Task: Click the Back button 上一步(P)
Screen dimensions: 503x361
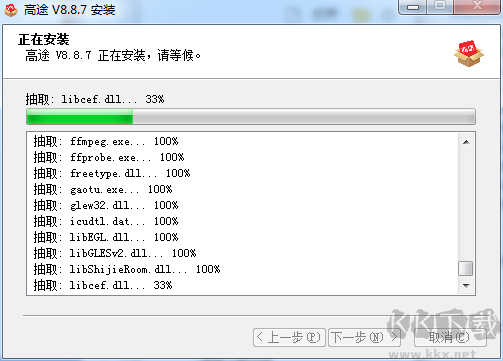Action: pos(289,337)
